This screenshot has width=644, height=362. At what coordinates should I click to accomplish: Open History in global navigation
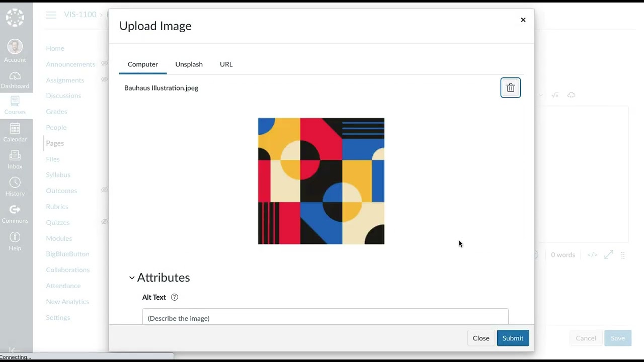[x=15, y=187]
